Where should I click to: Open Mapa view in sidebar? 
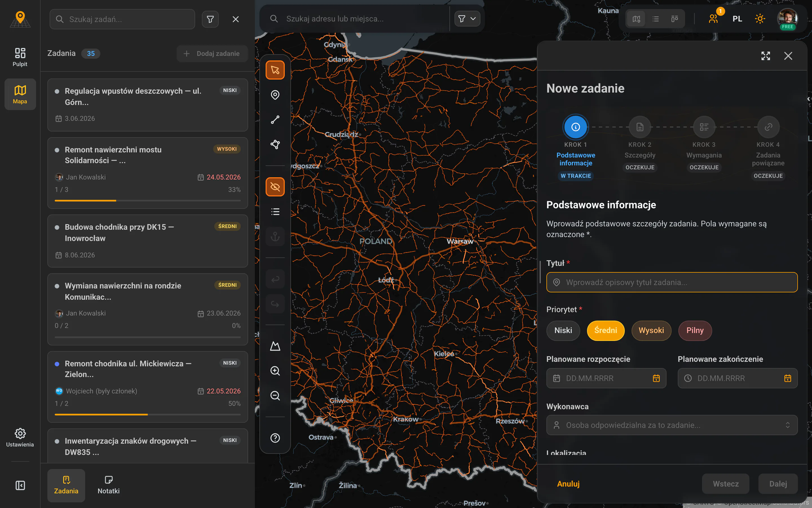(x=20, y=95)
